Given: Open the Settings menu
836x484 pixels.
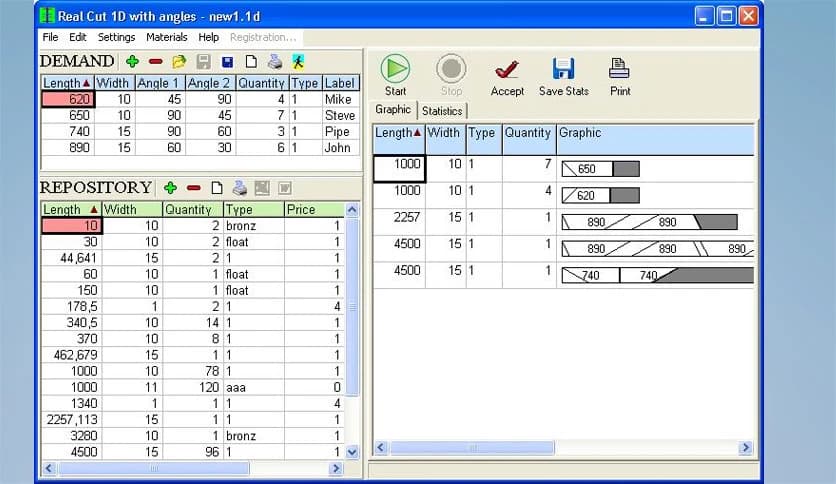Looking at the screenshot, I should [x=116, y=37].
